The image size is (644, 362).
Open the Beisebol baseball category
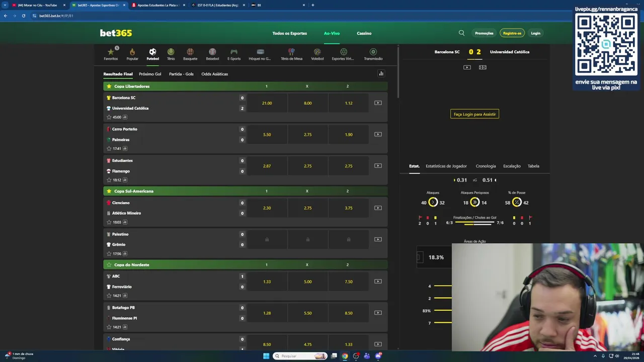pos(212,54)
